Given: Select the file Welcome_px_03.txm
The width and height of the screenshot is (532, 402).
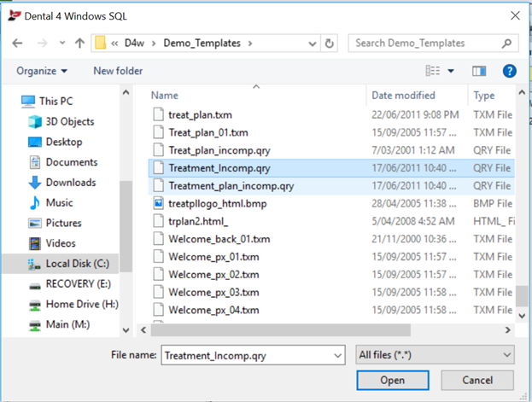Looking at the screenshot, I should 213,292.
